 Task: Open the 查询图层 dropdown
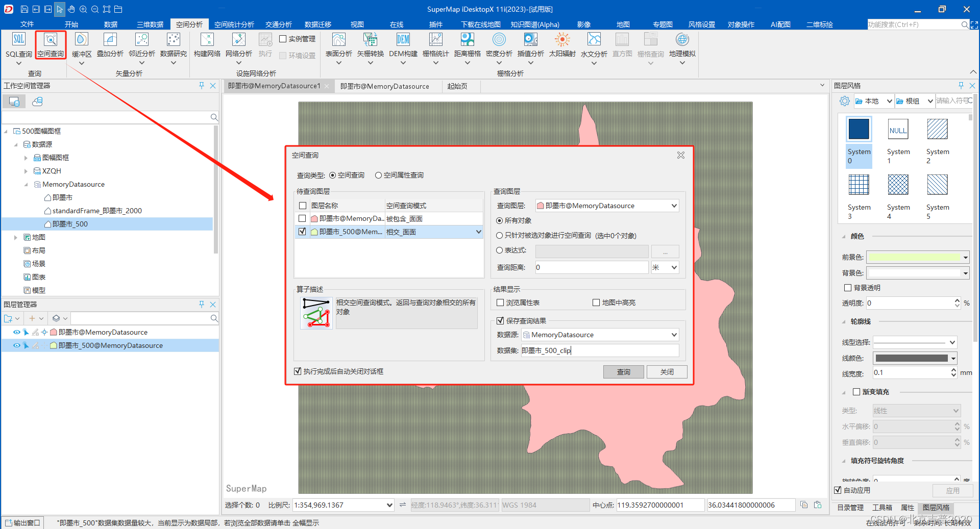point(607,206)
